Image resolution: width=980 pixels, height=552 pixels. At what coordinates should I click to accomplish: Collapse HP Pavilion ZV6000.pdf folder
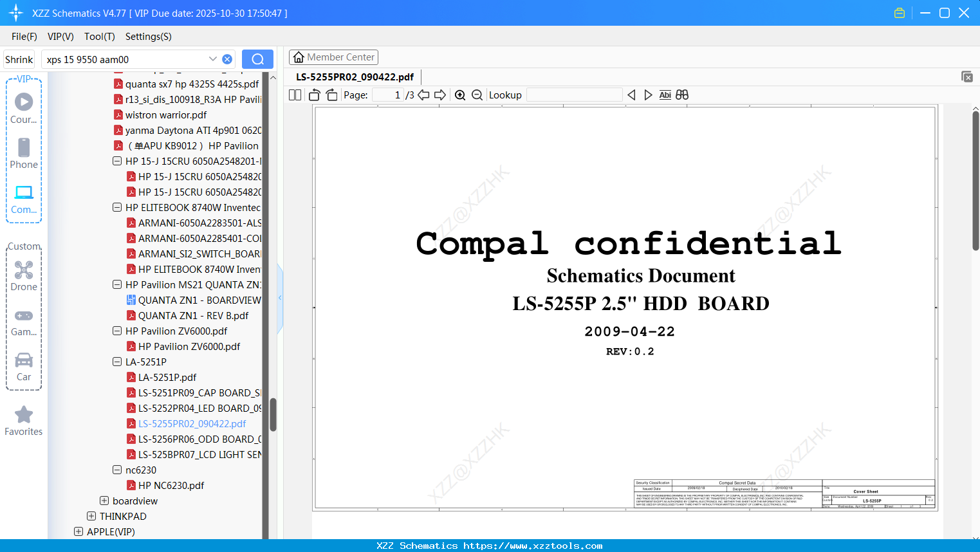click(x=117, y=331)
